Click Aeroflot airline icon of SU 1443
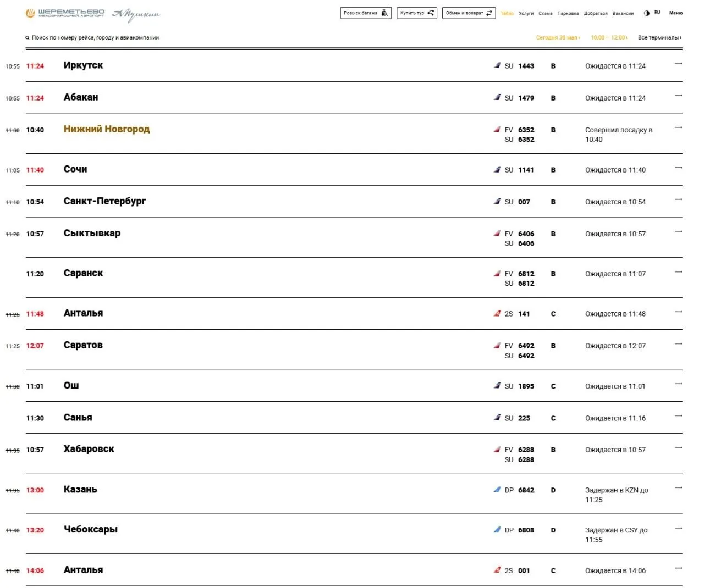 pos(497,65)
